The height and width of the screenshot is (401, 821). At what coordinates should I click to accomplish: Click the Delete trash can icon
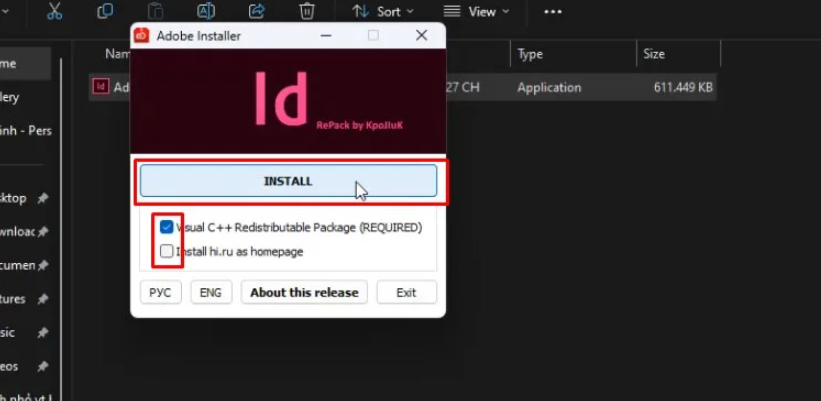click(x=307, y=11)
